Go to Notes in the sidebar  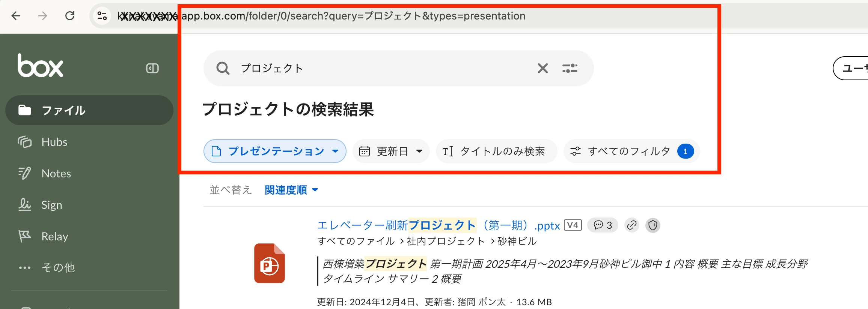coord(89,173)
